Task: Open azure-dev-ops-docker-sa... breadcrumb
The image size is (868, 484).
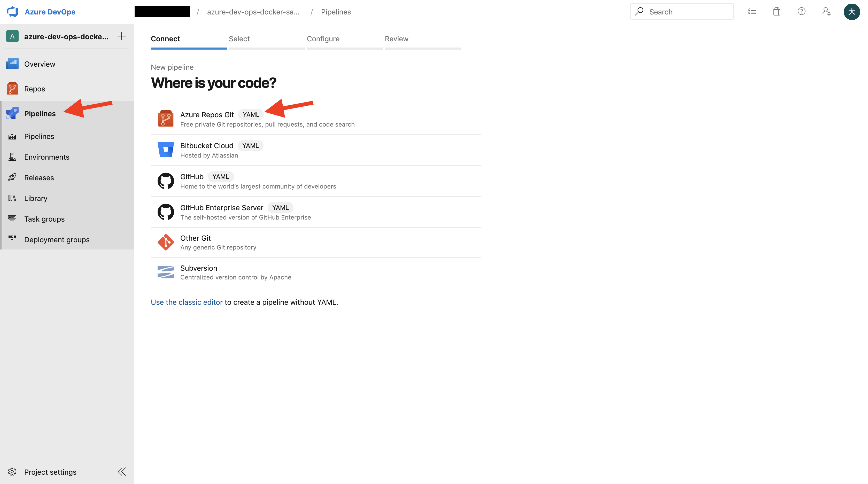Action: point(253,12)
